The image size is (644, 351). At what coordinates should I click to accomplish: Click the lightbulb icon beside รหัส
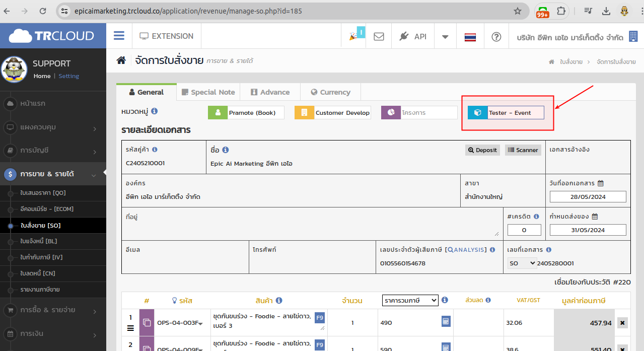point(175,301)
